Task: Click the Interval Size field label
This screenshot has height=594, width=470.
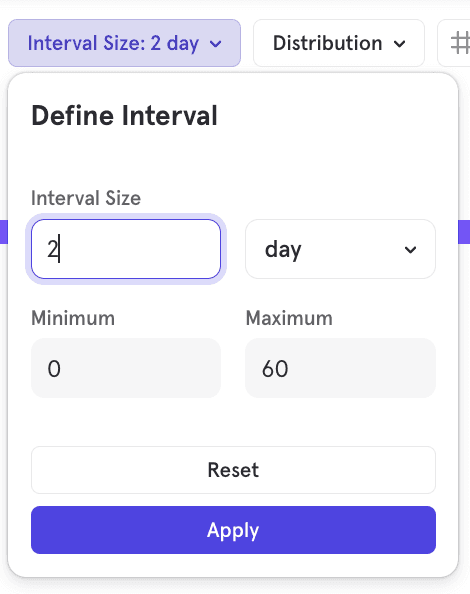Action: pyautogui.click(x=86, y=198)
